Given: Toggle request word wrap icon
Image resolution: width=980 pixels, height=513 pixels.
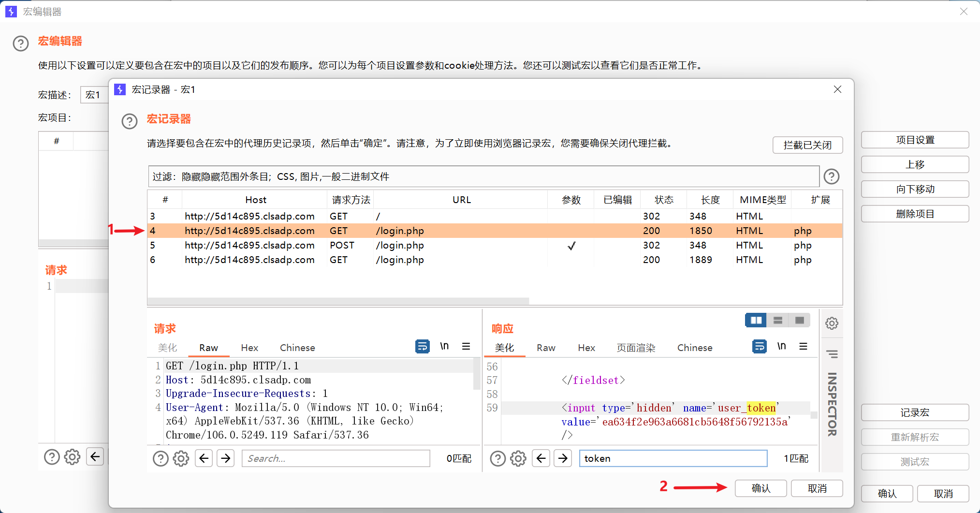Looking at the screenshot, I should pos(423,346).
